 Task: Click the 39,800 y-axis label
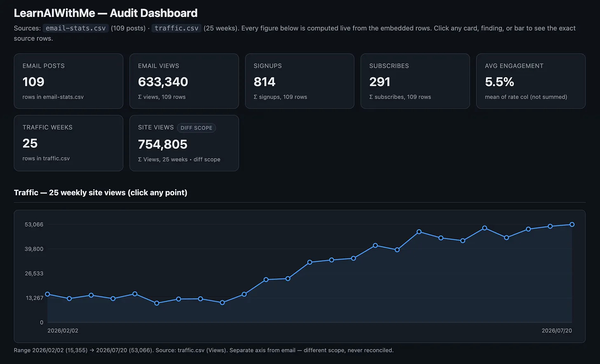[34, 249]
